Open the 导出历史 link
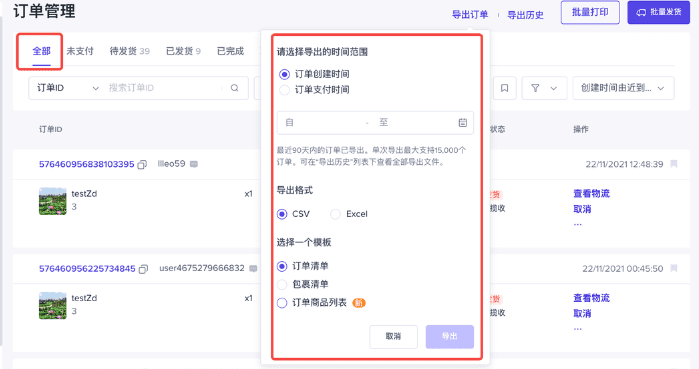This screenshot has width=699, height=369. pyautogui.click(x=526, y=15)
